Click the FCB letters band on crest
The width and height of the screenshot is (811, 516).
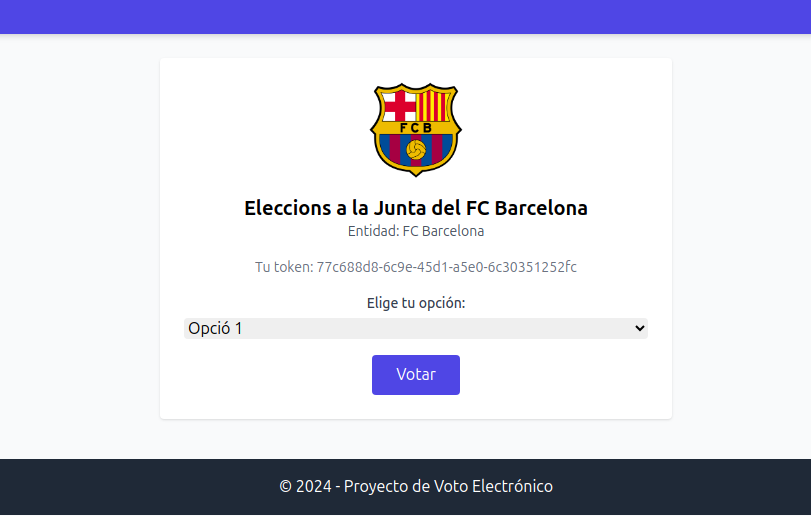(416, 128)
